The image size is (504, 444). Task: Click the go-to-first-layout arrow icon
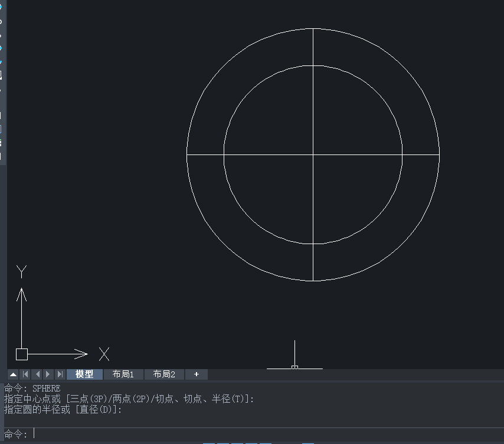click(x=25, y=374)
